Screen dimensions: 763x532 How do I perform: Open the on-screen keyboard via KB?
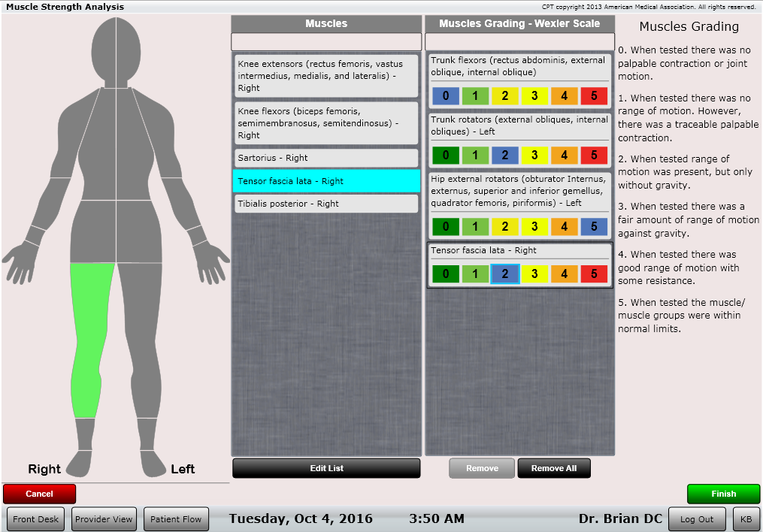click(x=746, y=518)
